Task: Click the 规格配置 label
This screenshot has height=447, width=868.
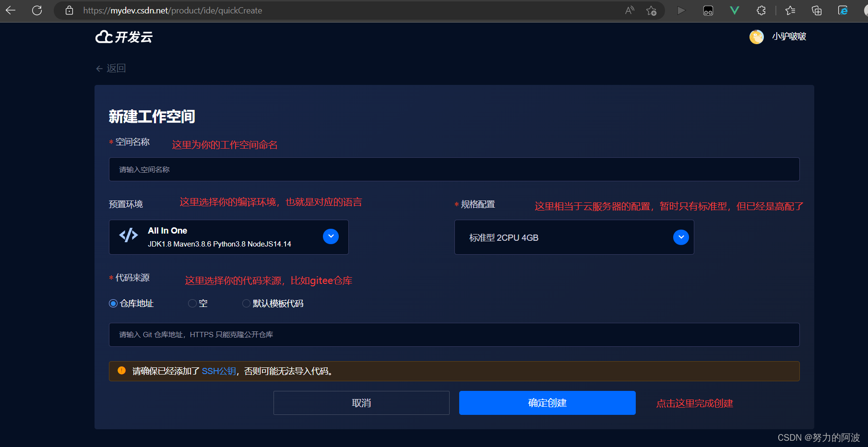Action: click(478, 204)
